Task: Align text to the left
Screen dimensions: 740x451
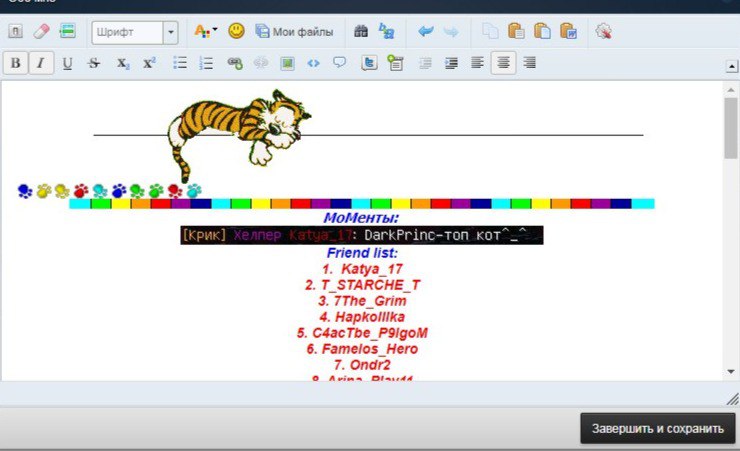Action: (477, 62)
